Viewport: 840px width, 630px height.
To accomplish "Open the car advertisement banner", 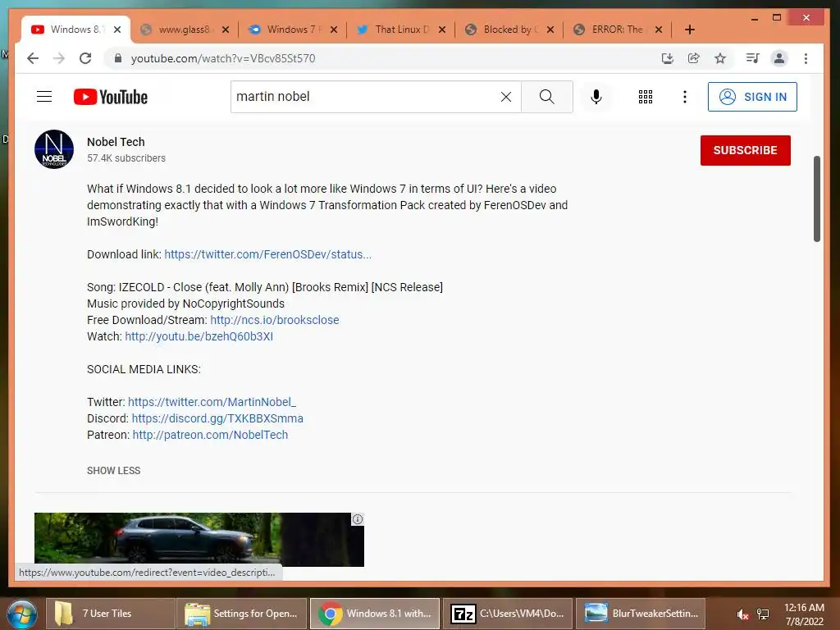I will pyautogui.click(x=199, y=540).
